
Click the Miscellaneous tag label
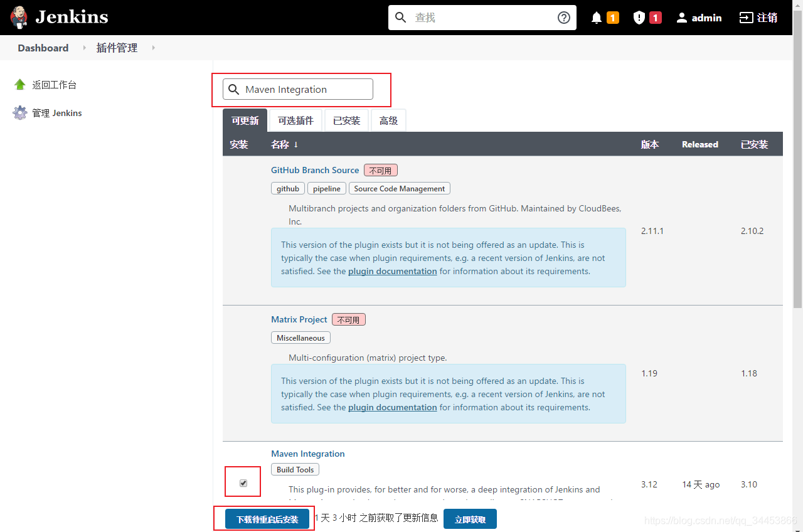click(x=300, y=338)
